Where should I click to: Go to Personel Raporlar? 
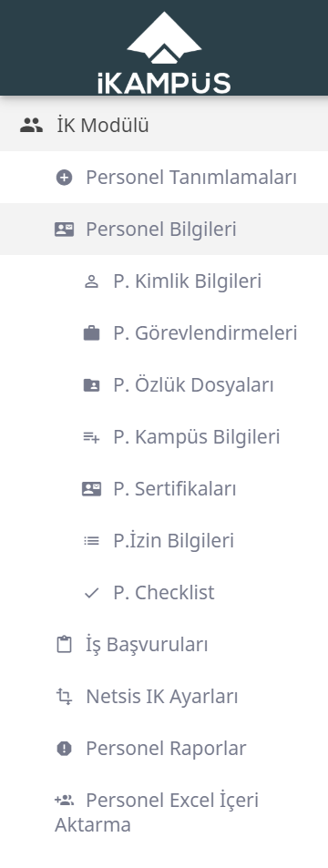[x=164, y=749]
